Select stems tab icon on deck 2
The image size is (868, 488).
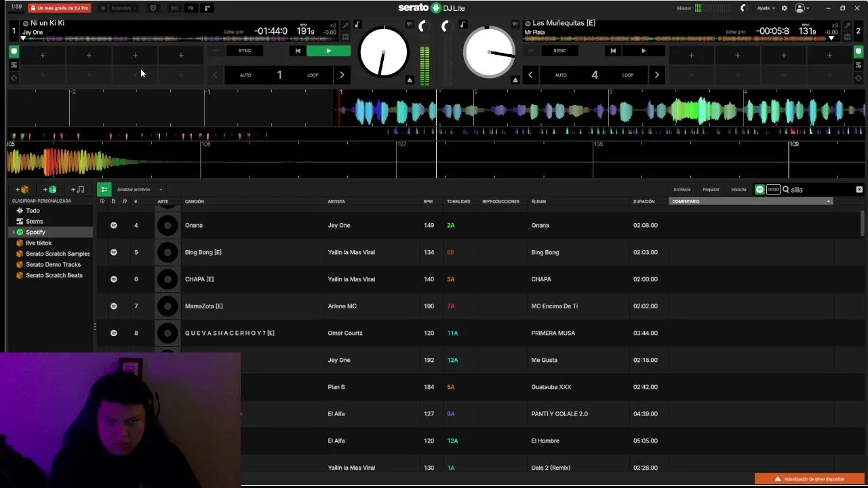pos(858,65)
